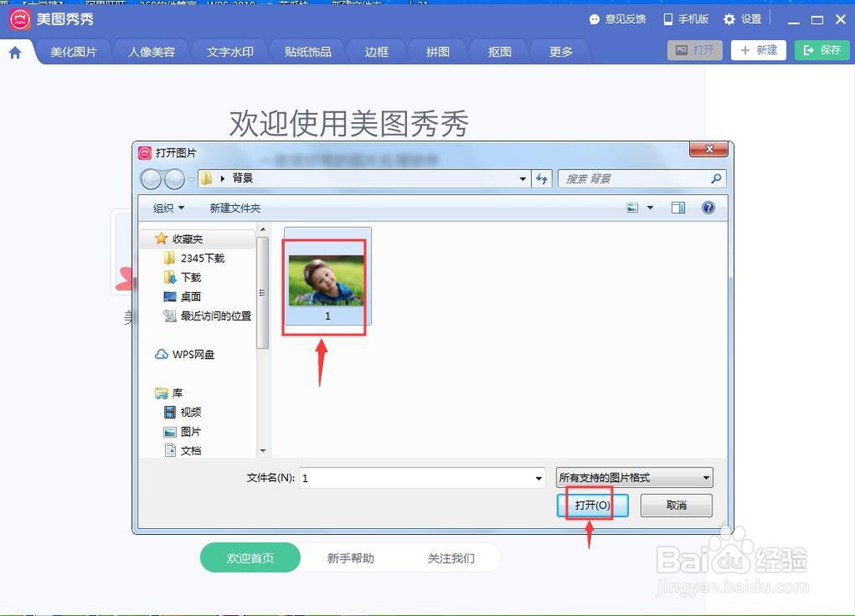Click the 背景 breadcrumb in address bar
The height and width of the screenshot is (616, 855).
[243, 178]
